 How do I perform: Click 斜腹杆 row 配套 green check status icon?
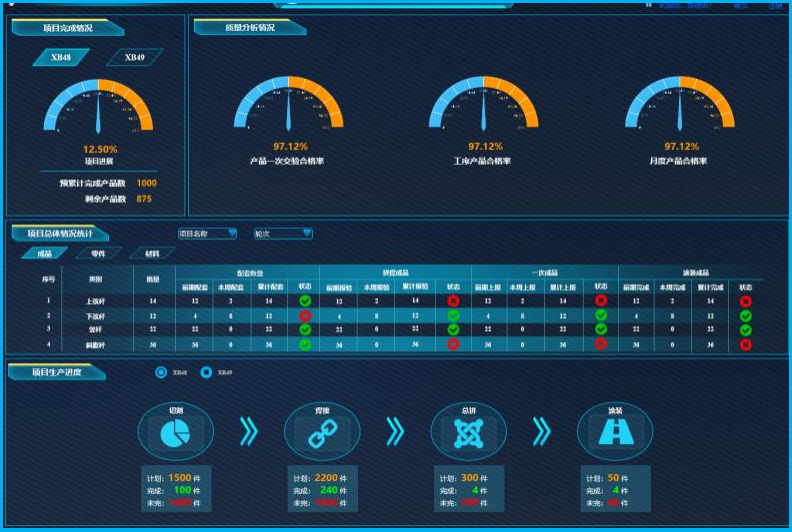tap(305, 345)
